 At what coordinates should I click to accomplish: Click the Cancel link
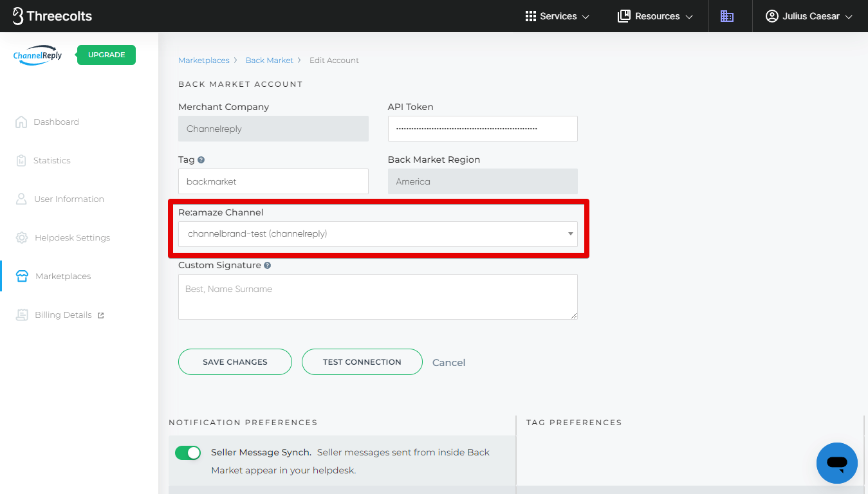coord(448,363)
